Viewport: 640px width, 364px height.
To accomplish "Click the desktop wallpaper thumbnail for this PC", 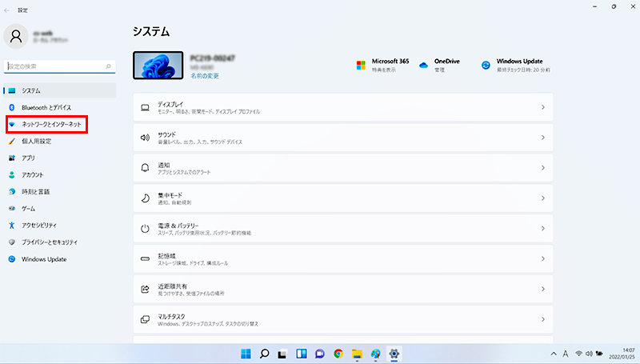I will [158, 67].
